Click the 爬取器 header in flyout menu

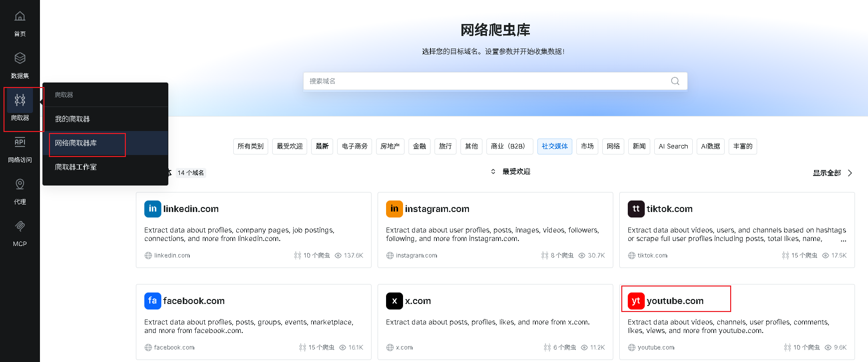coord(64,95)
